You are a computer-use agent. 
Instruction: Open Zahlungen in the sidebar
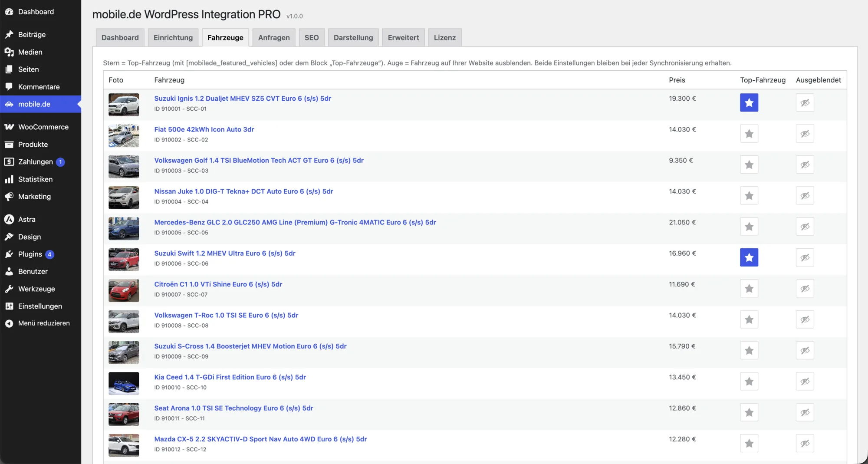tap(36, 162)
